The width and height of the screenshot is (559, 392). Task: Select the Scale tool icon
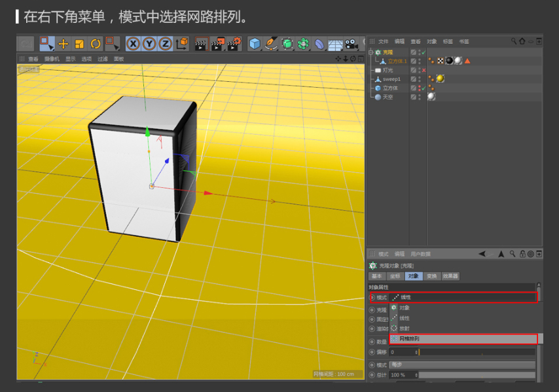[79, 44]
